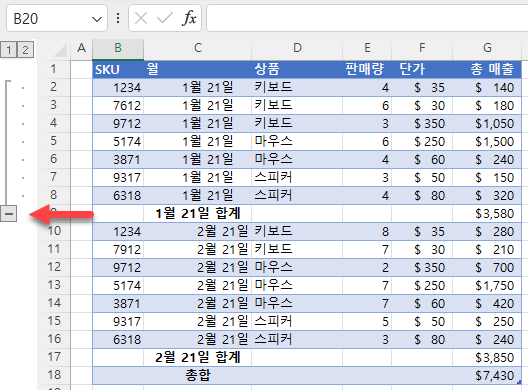Click the Insert Function fx icon

pos(189,18)
